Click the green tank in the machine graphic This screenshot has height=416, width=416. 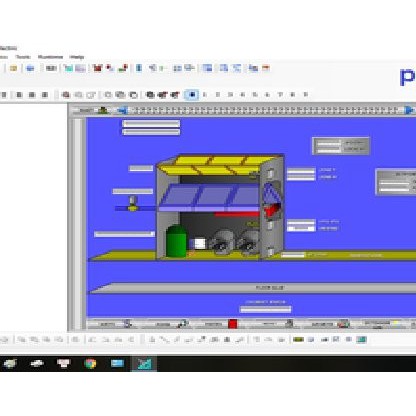pyautogui.click(x=176, y=241)
